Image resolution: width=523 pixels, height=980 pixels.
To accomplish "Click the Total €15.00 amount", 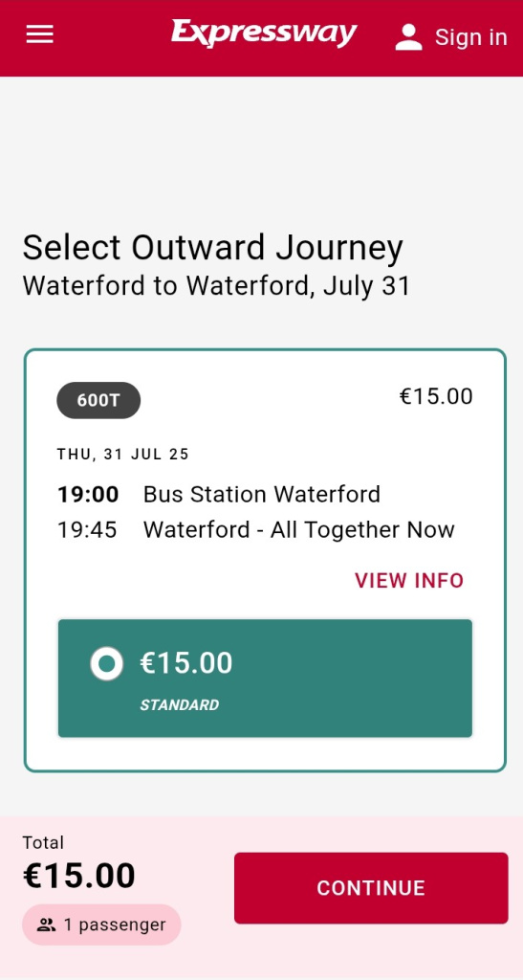I will (x=79, y=876).
